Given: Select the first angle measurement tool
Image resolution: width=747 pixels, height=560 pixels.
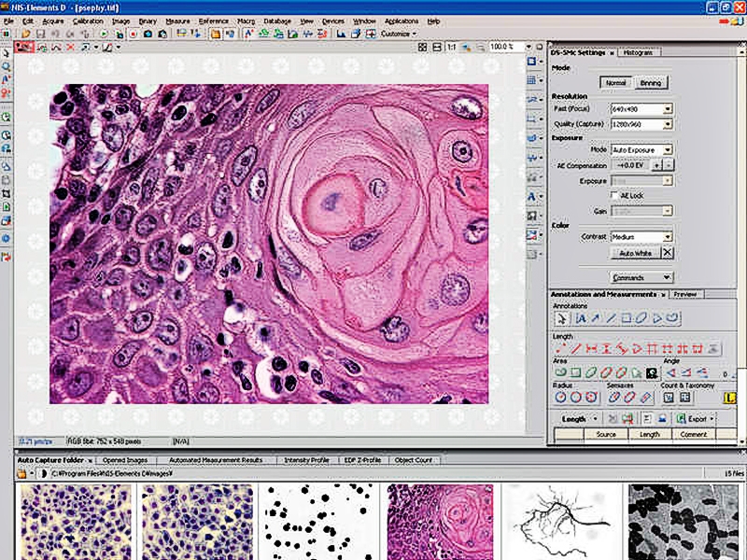Looking at the screenshot, I should [671, 371].
